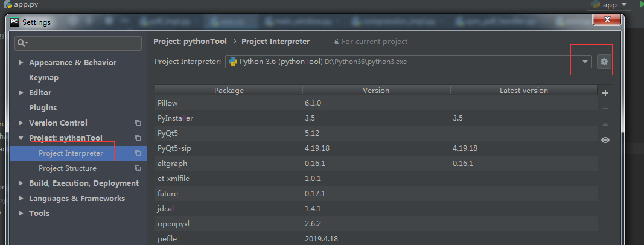
Task: Sort by Latest version column header
Action: pyautogui.click(x=524, y=91)
